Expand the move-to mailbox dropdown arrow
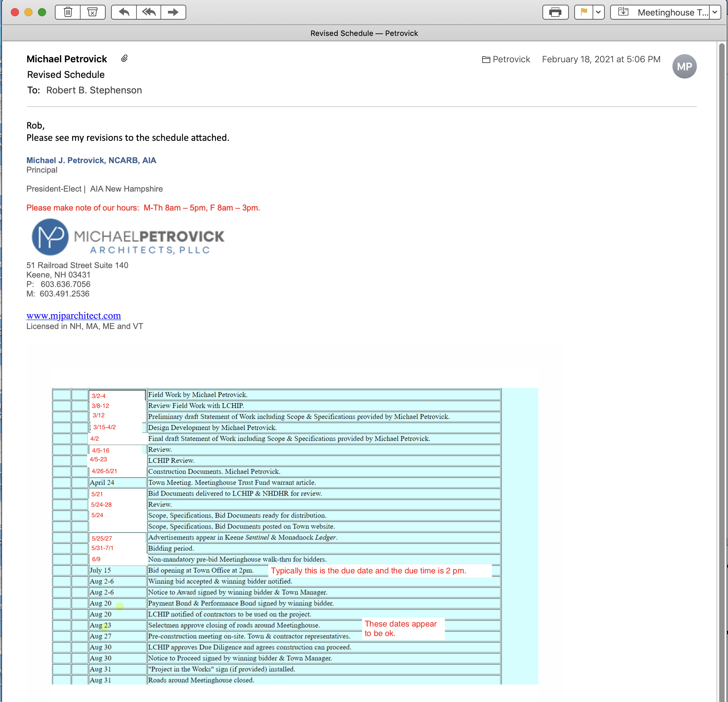Image resolution: width=728 pixels, height=702 pixels. pyautogui.click(x=715, y=12)
